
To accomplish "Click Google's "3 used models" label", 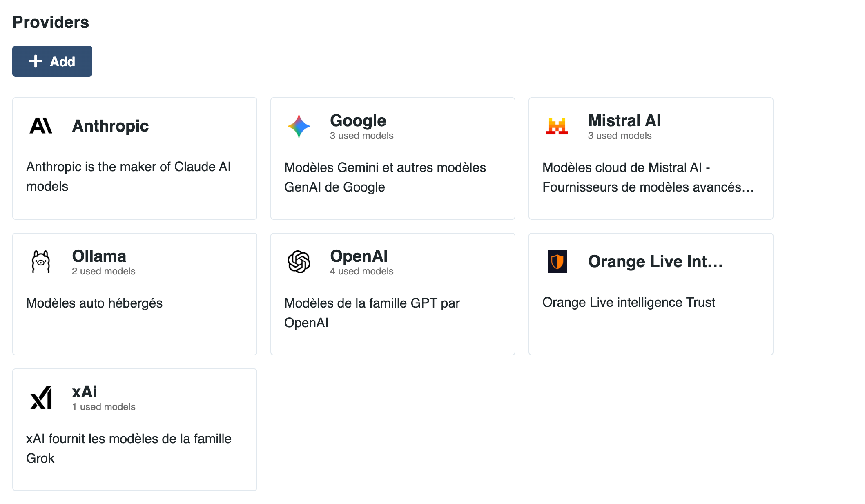I will coord(361,136).
